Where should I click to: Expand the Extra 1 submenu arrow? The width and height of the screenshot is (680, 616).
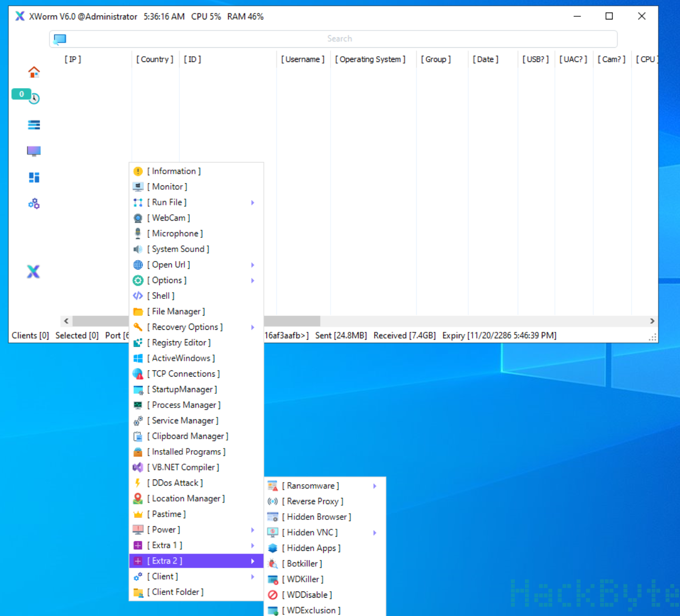253,546
